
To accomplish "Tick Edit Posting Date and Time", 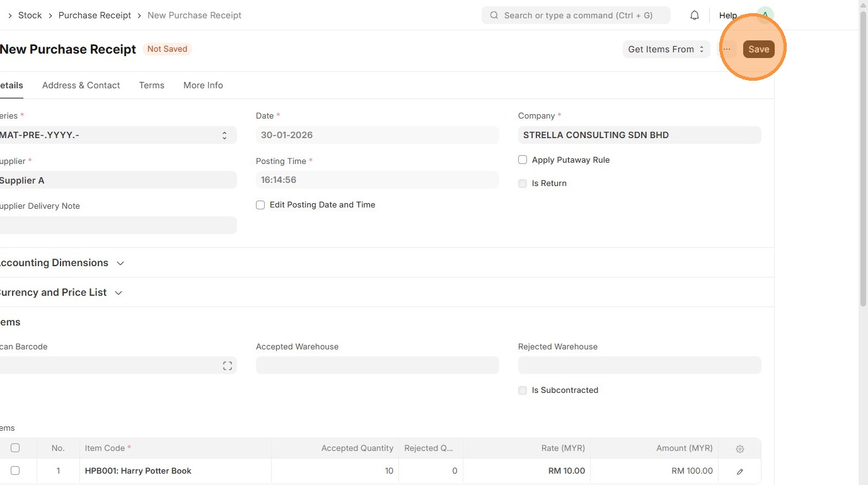I will 260,205.
